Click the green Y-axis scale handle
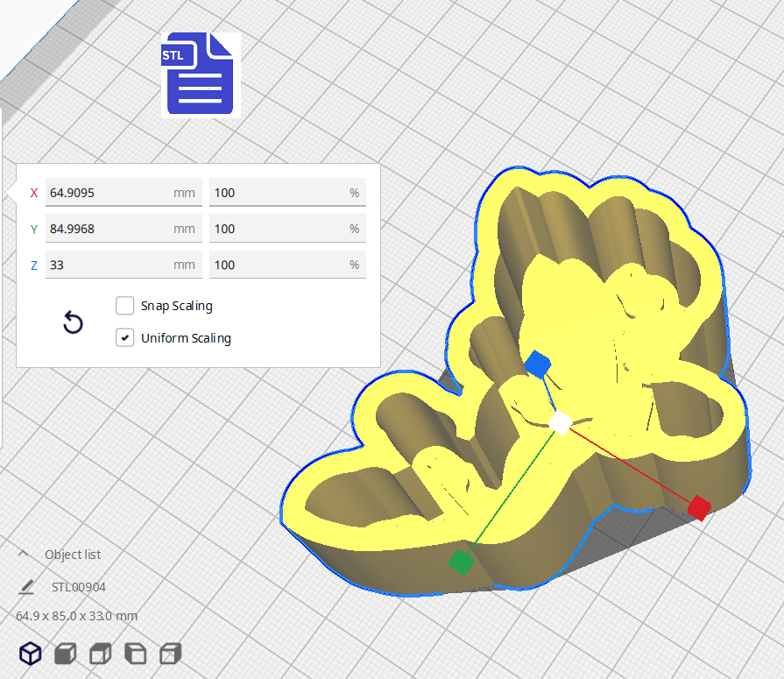The image size is (784, 679). pos(460,562)
